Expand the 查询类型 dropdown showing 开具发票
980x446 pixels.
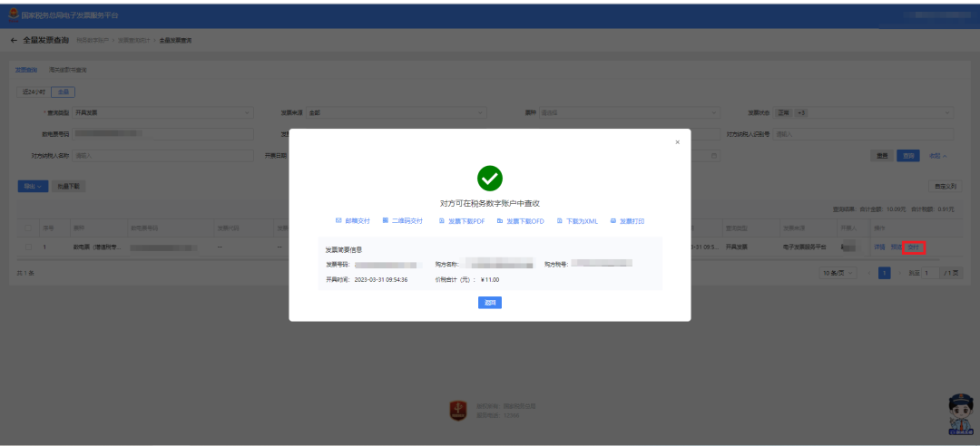click(x=163, y=113)
